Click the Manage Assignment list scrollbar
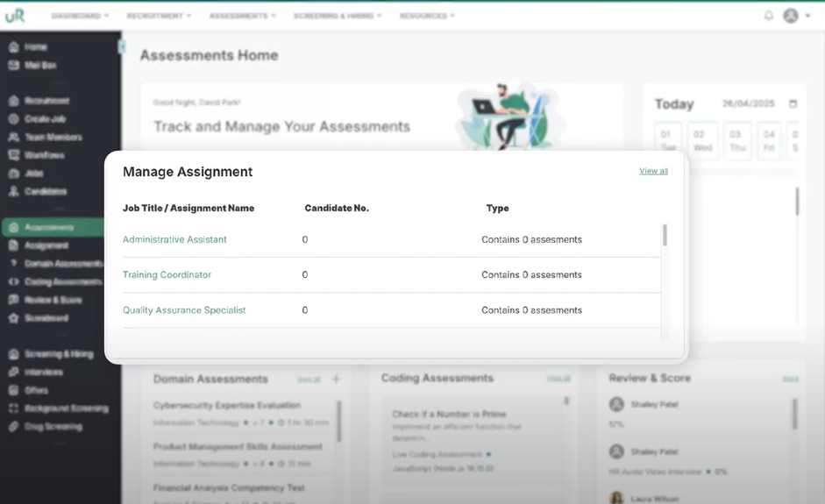Viewport: 825px width, 504px height. [665, 235]
